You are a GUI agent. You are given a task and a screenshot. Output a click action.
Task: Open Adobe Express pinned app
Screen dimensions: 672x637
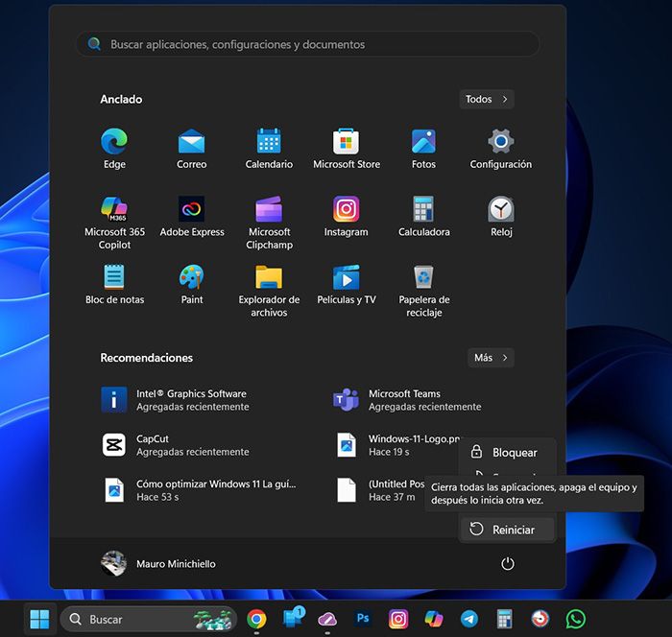point(192,217)
